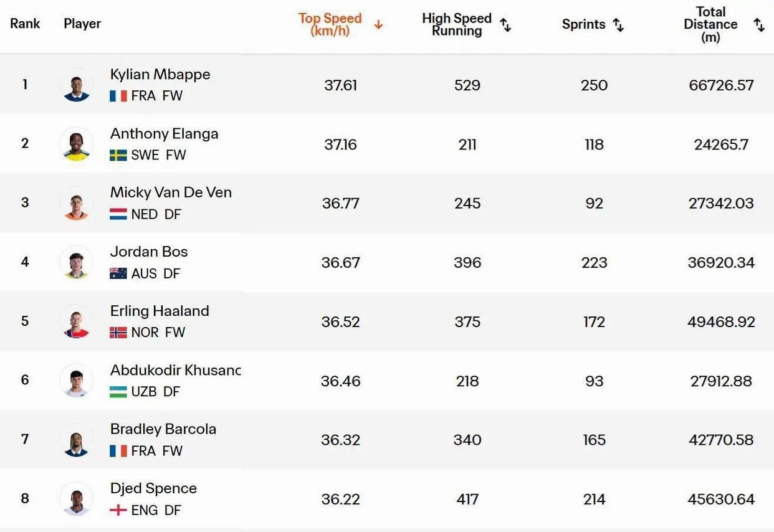Viewport: 774px width, 532px height.
Task: Open Abdukodir Khusanov's player name link
Action: click(175, 370)
